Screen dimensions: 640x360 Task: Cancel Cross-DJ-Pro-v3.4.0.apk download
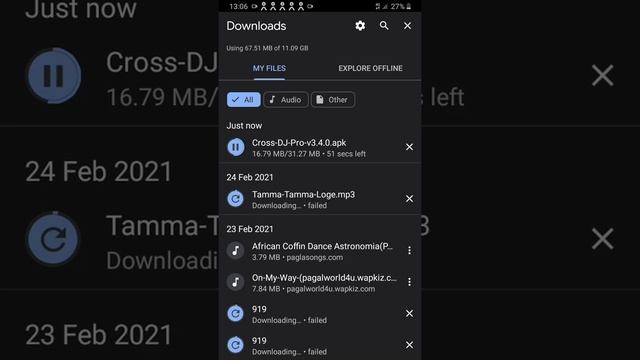pos(409,147)
